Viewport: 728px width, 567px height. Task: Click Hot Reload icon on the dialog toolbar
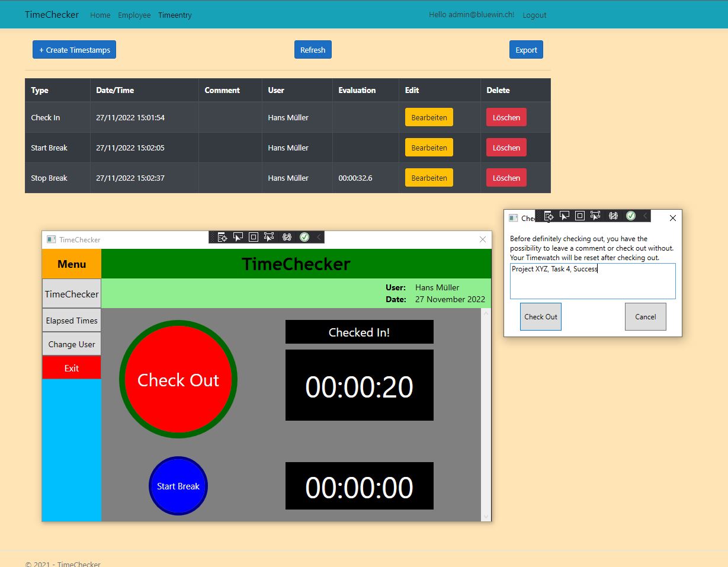[614, 216]
